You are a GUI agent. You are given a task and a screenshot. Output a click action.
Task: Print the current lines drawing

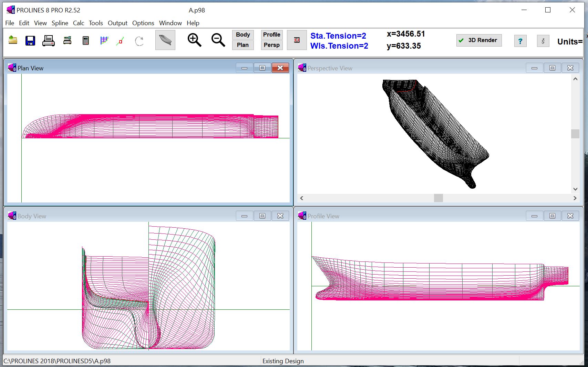pyautogui.click(x=49, y=41)
